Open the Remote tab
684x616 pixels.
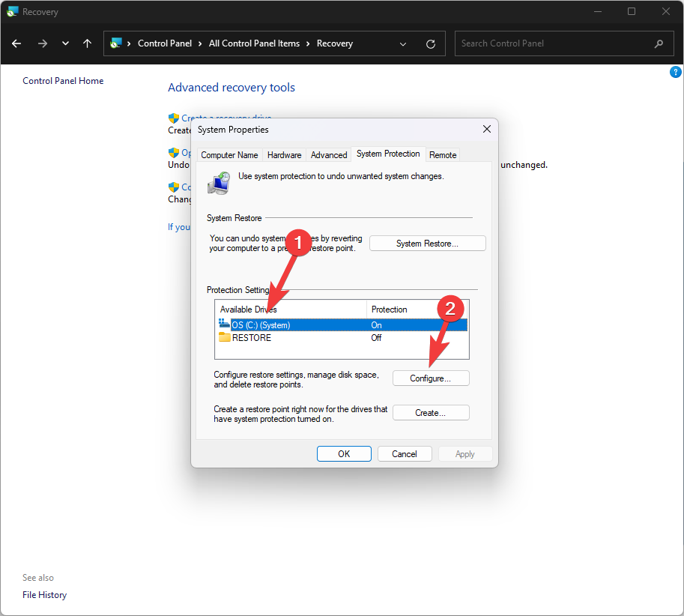click(443, 155)
